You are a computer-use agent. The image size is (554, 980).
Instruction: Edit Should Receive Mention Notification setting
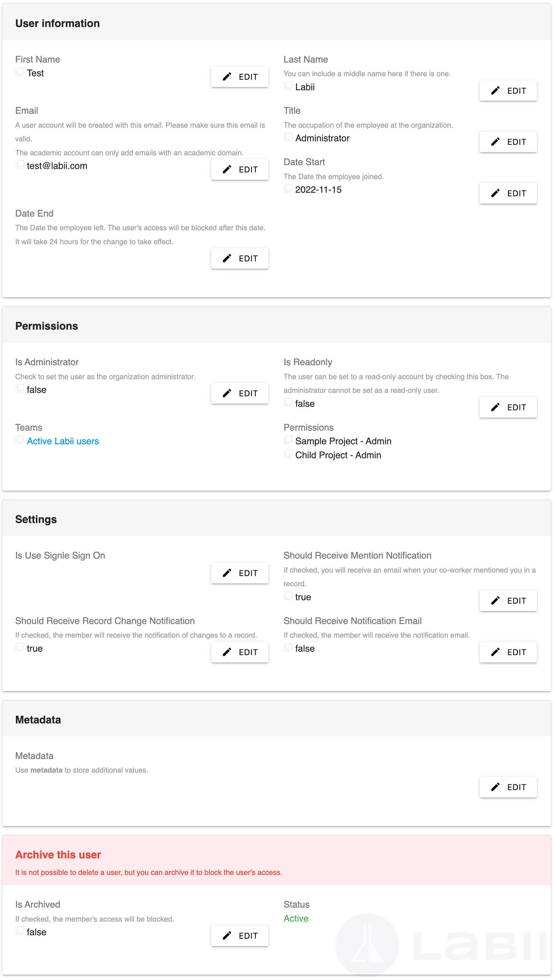tap(508, 601)
